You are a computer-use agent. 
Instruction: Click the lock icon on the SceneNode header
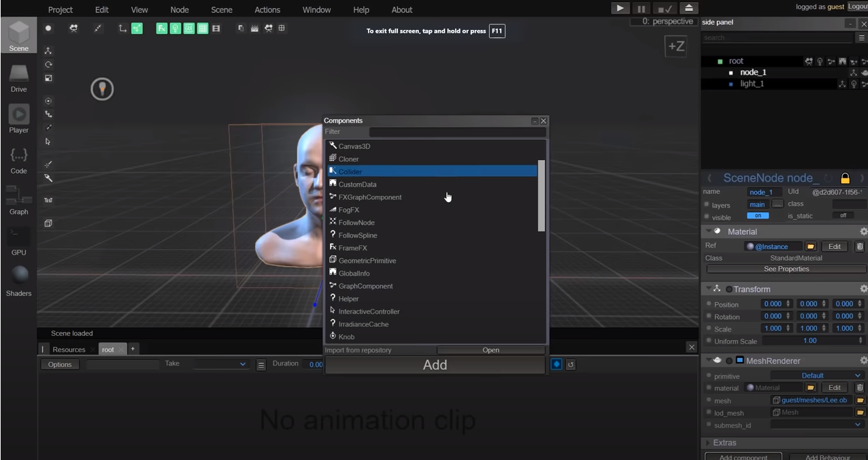click(845, 178)
